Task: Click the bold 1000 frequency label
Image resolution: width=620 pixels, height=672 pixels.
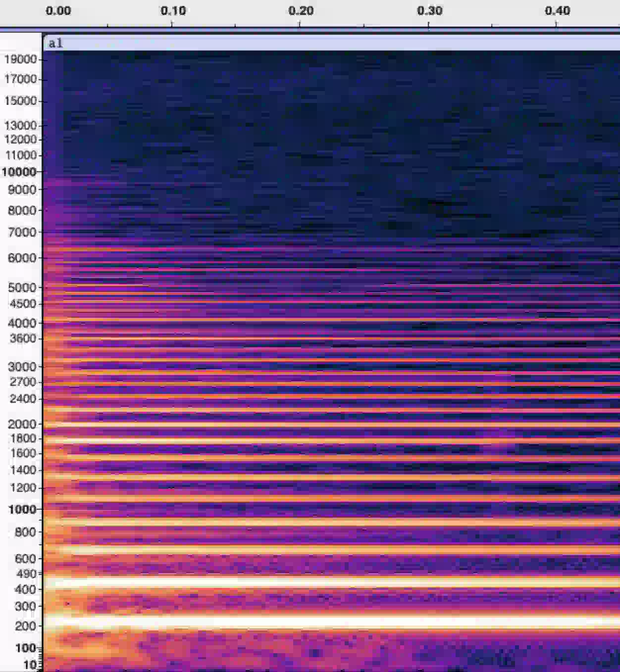Action: pos(22,509)
